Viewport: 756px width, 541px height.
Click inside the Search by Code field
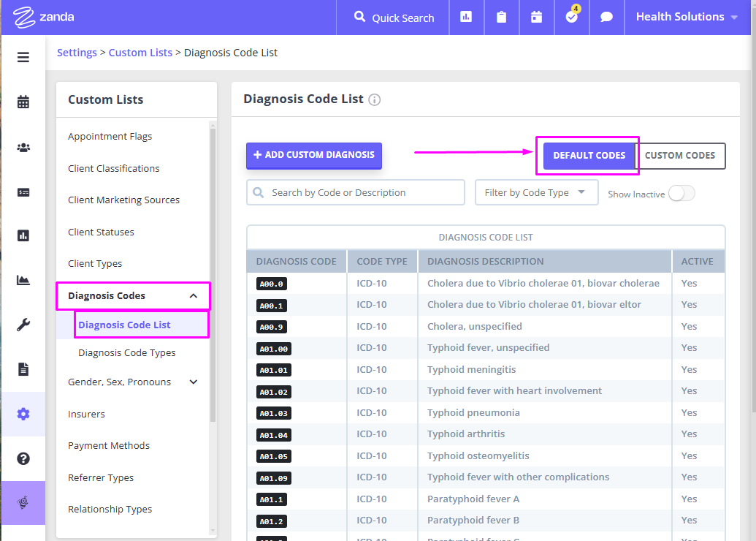(355, 192)
